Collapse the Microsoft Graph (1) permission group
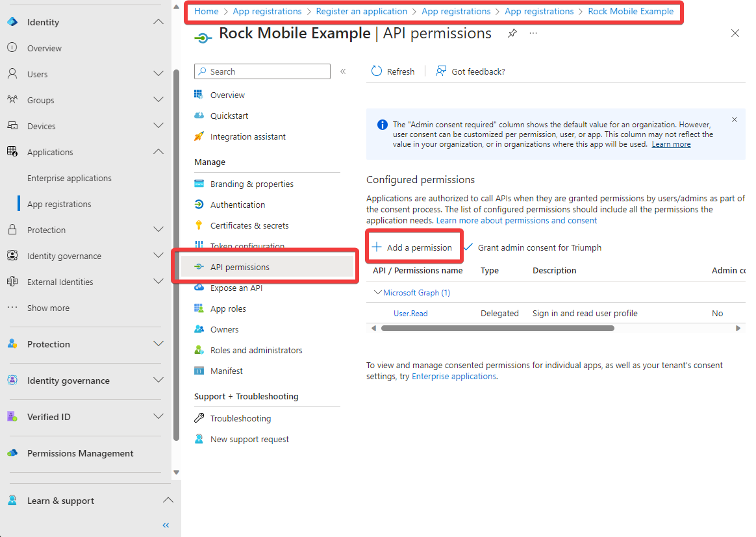Viewport: 756px width, 537px height. point(377,292)
